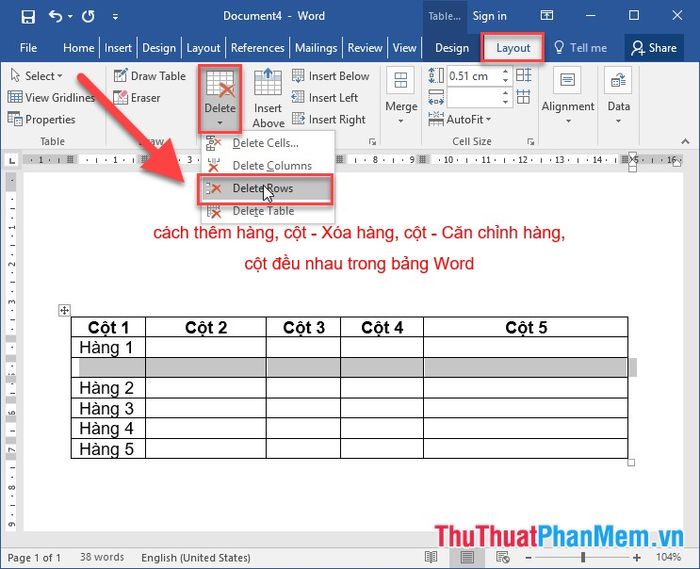Click the 38 words count in status bar

coord(102,557)
